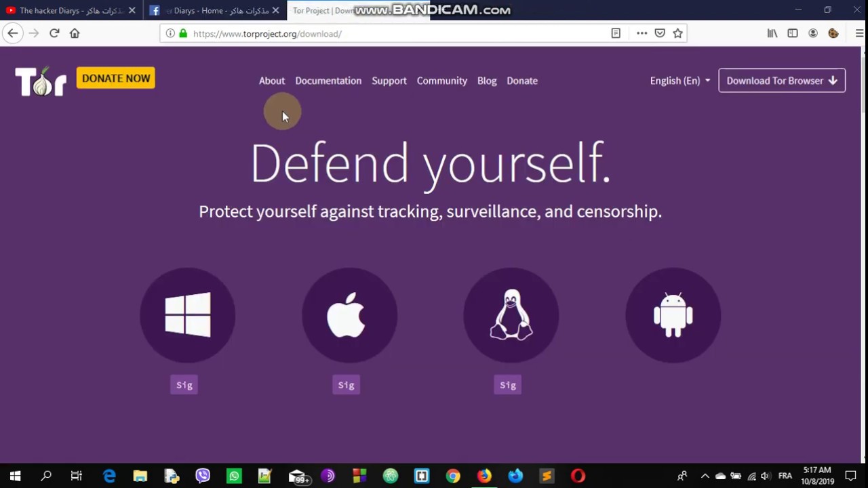The height and width of the screenshot is (488, 868).
Task: Click the yellow DONATE NOW button
Action: click(x=116, y=78)
